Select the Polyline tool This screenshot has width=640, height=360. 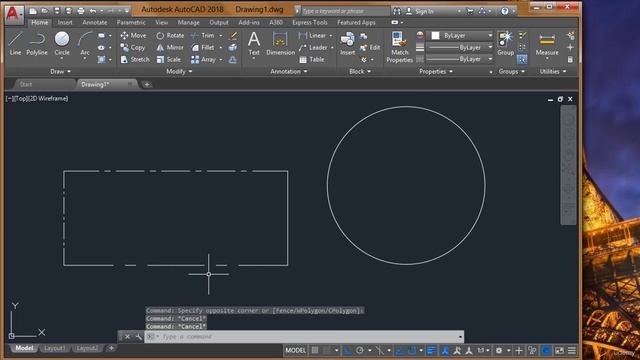37,43
